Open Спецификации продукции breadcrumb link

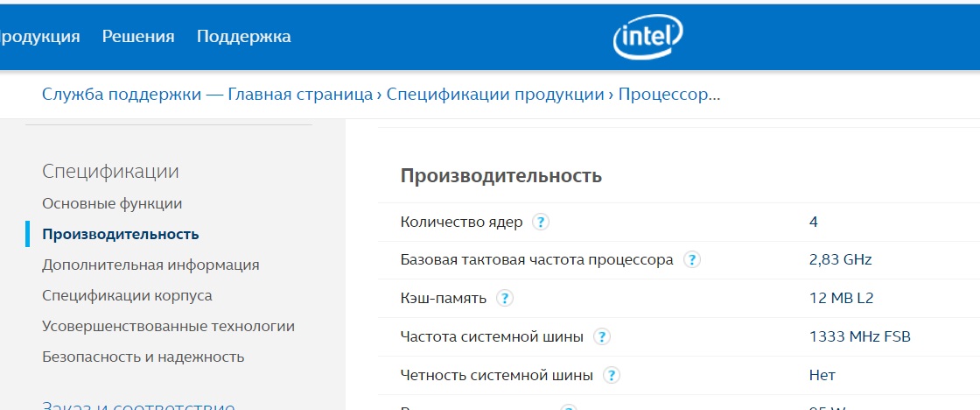point(495,95)
